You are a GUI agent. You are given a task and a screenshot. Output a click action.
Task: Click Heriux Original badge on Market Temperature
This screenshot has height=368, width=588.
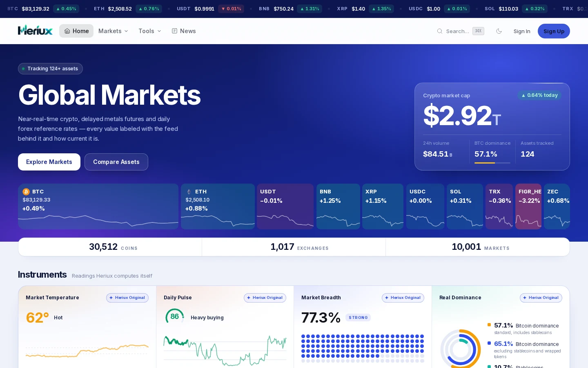click(x=127, y=298)
